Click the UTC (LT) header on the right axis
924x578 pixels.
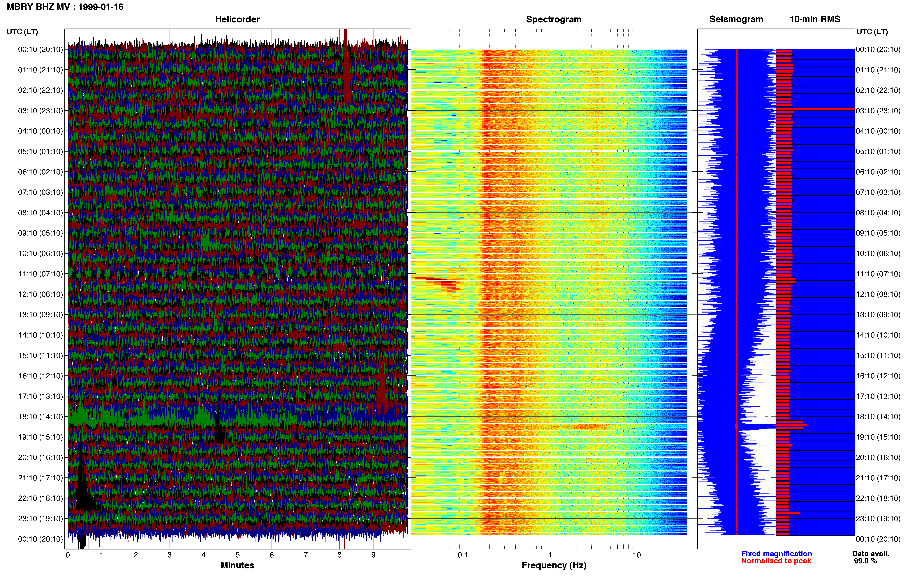click(x=872, y=32)
